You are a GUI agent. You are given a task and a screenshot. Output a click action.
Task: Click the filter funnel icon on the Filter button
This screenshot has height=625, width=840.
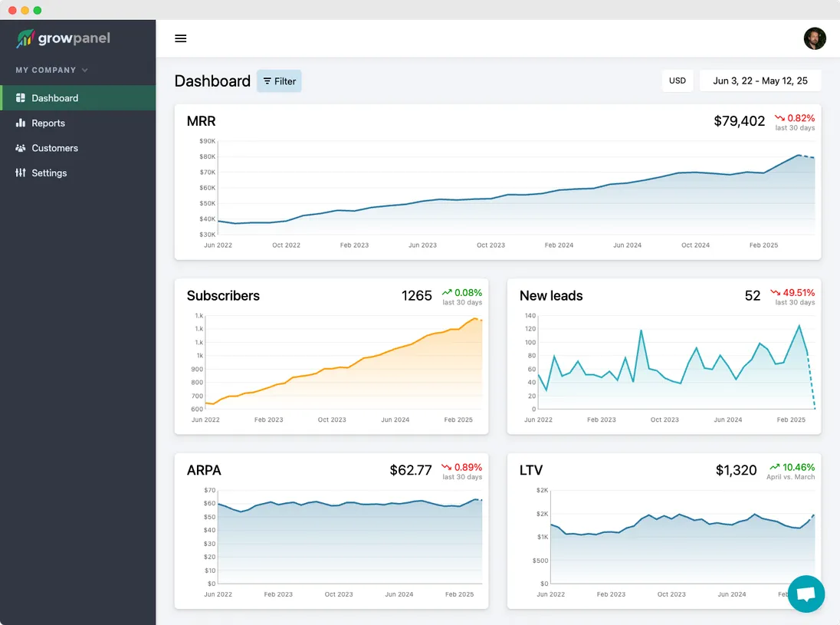point(266,81)
